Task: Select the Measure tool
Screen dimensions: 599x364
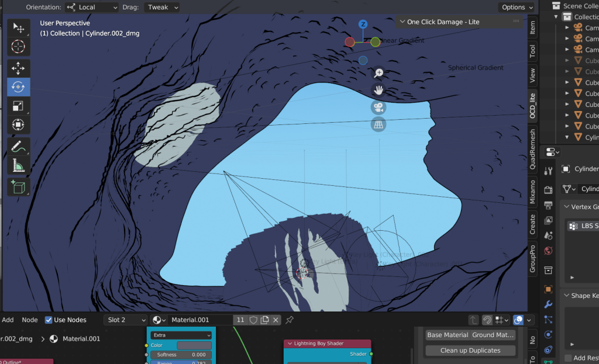Action: 18,165
